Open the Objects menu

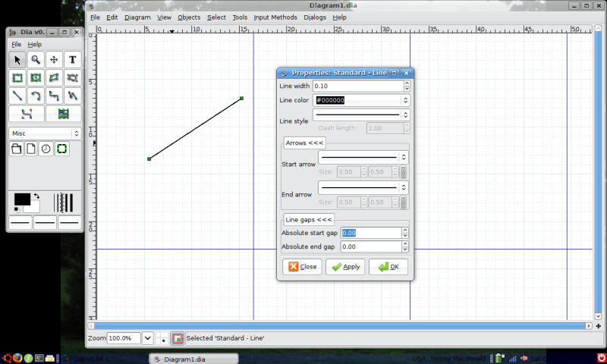coord(189,17)
